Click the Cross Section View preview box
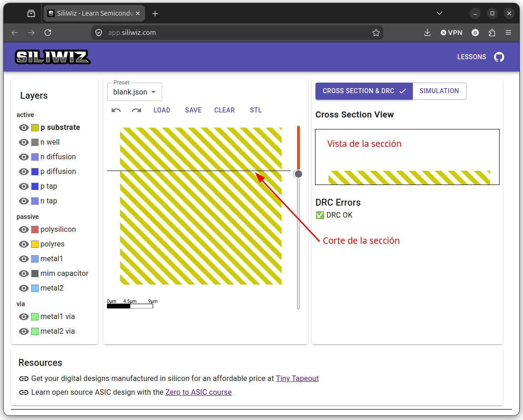This screenshot has width=523, height=420. pos(407,157)
